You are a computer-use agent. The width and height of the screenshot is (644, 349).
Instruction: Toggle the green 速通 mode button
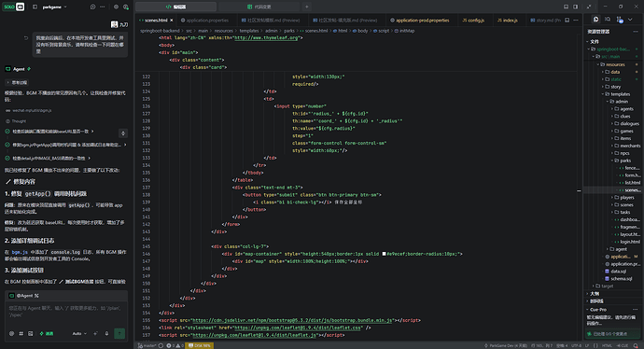click(47, 334)
